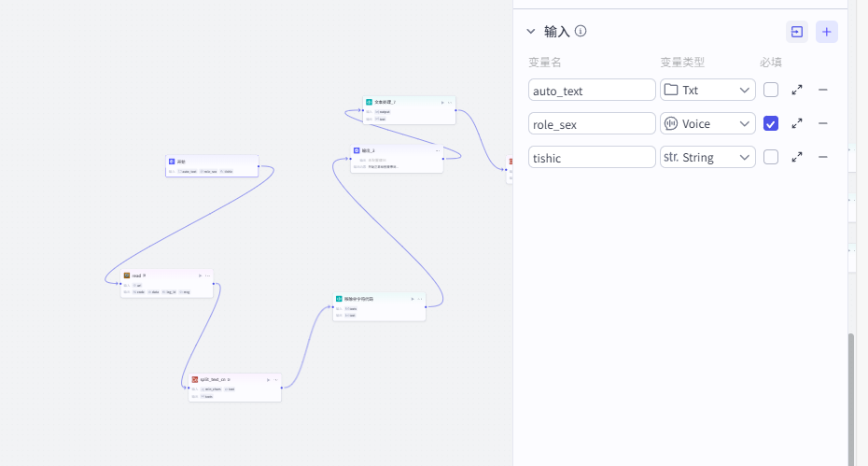Expand the role_sex variable row editor

point(797,123)
